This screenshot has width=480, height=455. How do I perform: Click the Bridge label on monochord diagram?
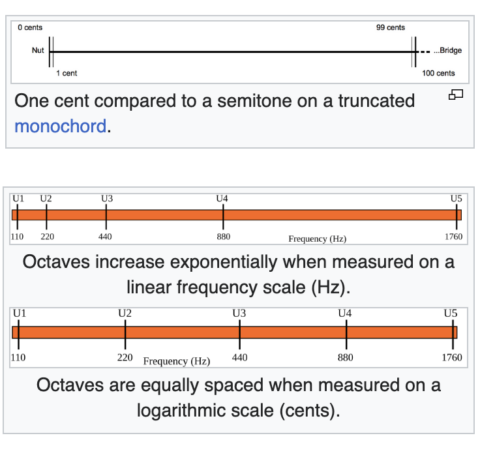[x=448, y=50]
